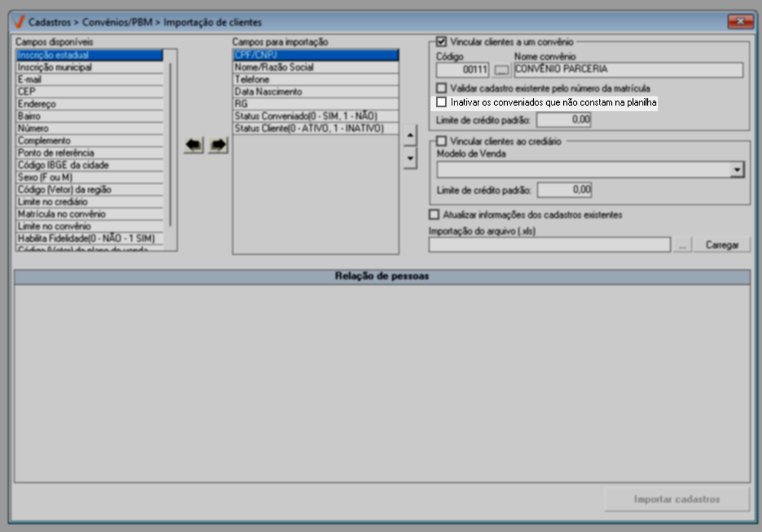
Task: Move import field down in order
Action: [x=410, y=158]
